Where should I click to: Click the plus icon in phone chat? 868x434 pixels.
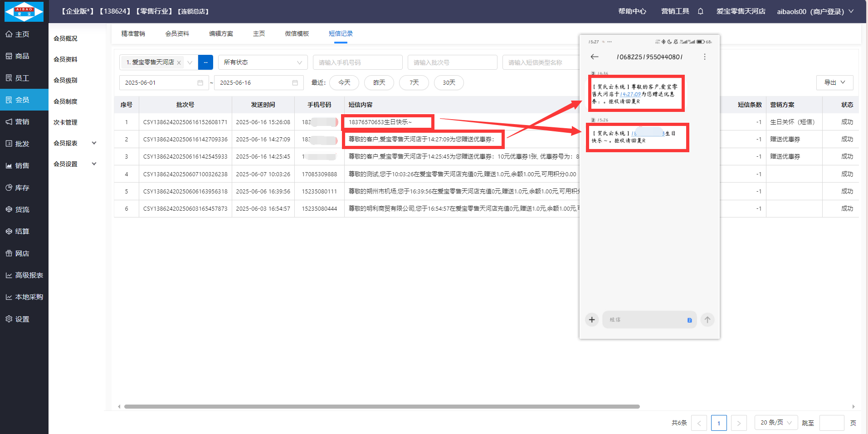592,320
